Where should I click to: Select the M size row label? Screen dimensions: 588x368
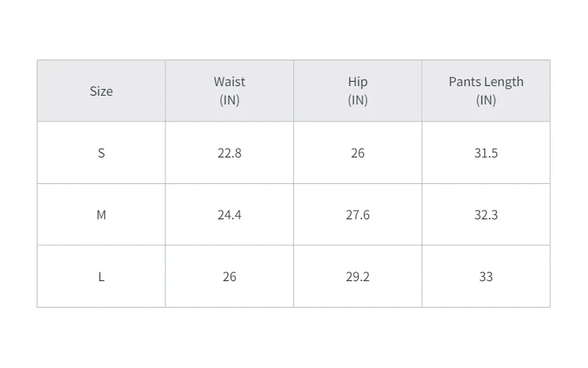(x=101, y=215)
